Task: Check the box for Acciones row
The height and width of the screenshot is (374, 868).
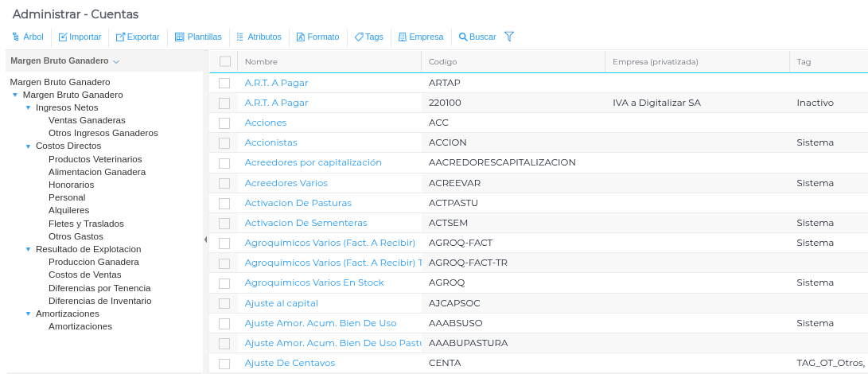Action: point(224,123)
